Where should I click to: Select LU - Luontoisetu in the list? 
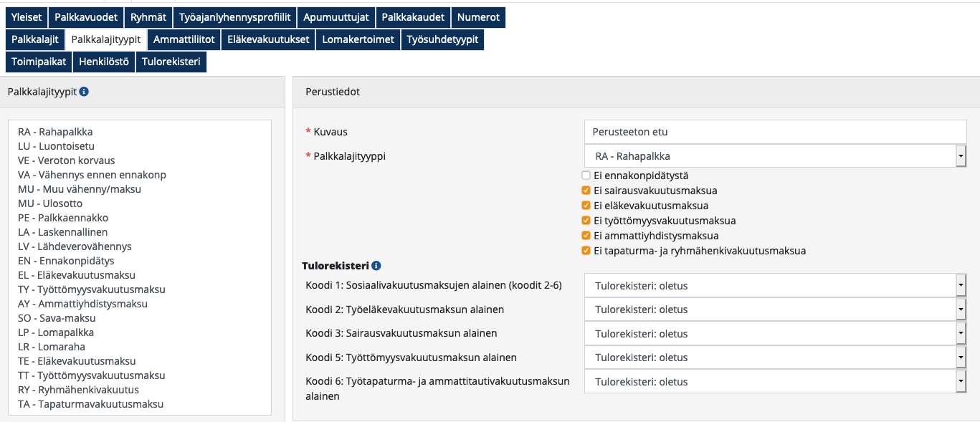click(x=56, y=146)
